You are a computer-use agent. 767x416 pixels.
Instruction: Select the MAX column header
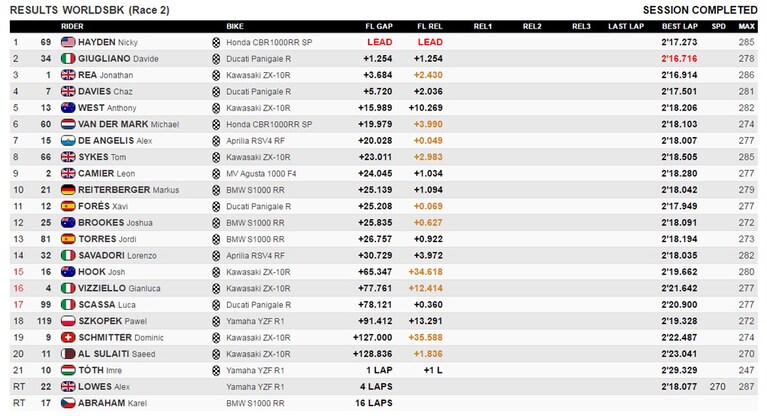click(x=746, y=26)
